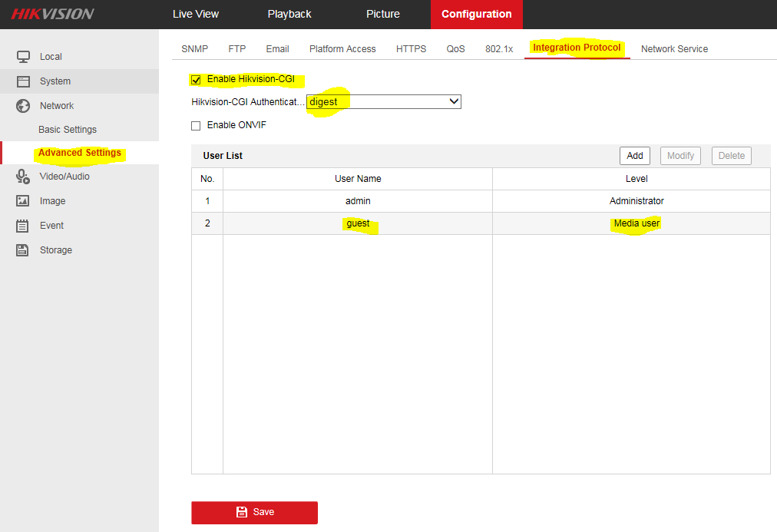
Task: Select the guest user row
Action: tap(358, 224)
